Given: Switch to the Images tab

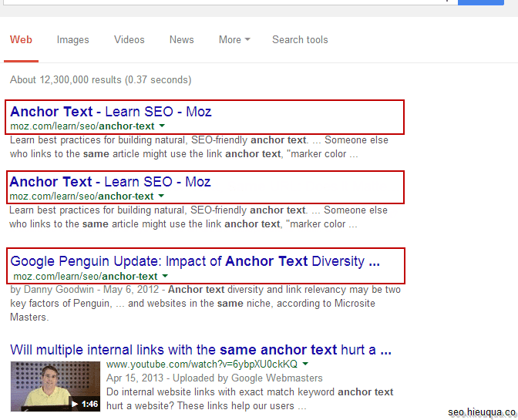Looking at the screenshot, I should coord(72,39).
